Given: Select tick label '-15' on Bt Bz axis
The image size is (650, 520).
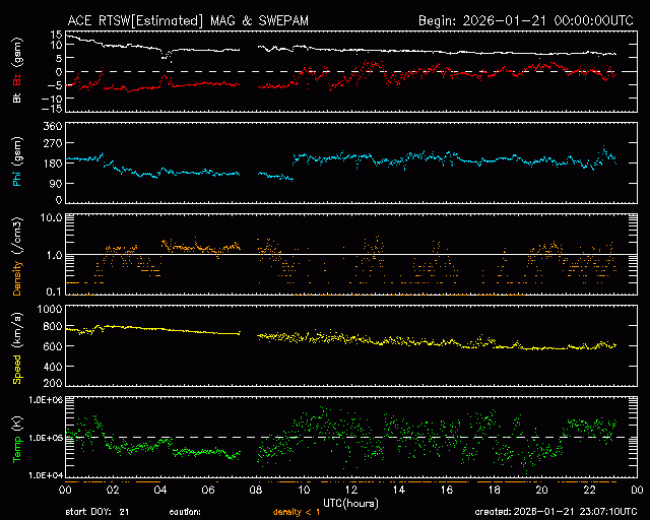Looking at the screenshot, I should coord(51,109).
